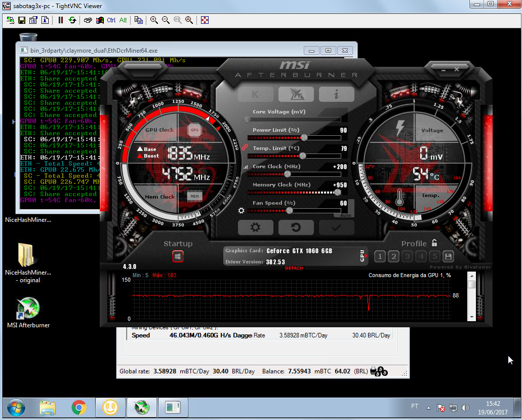Click the K button in MSI Afterburner
The width and height of the screenshot is (522, 420).
click(x=255, y=95)
